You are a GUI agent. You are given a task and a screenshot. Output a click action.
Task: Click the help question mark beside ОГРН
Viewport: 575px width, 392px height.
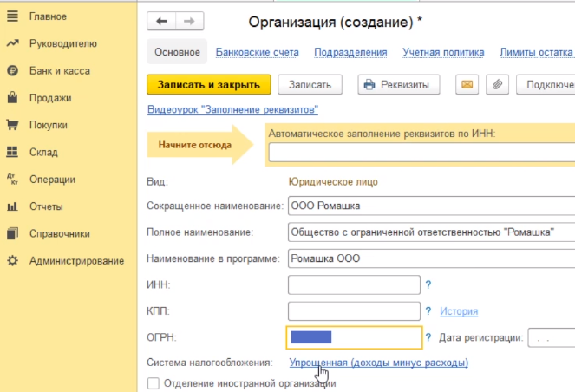(428, 337)
